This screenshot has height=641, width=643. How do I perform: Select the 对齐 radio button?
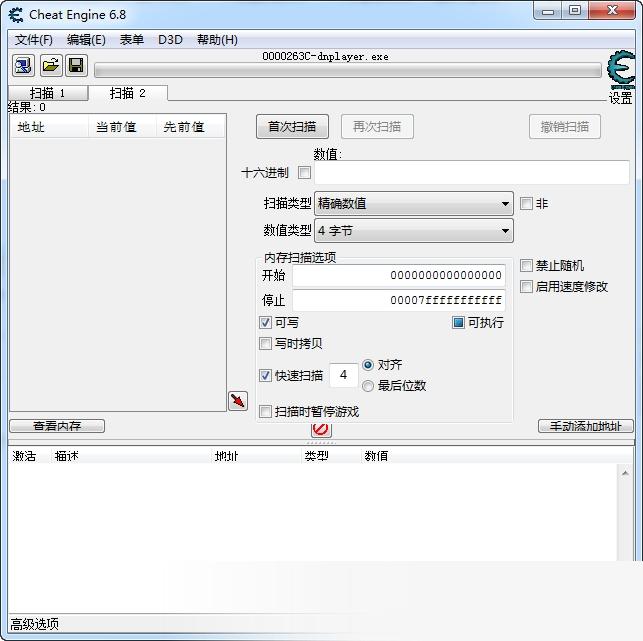pyautogui.click(x=368, y=365)
